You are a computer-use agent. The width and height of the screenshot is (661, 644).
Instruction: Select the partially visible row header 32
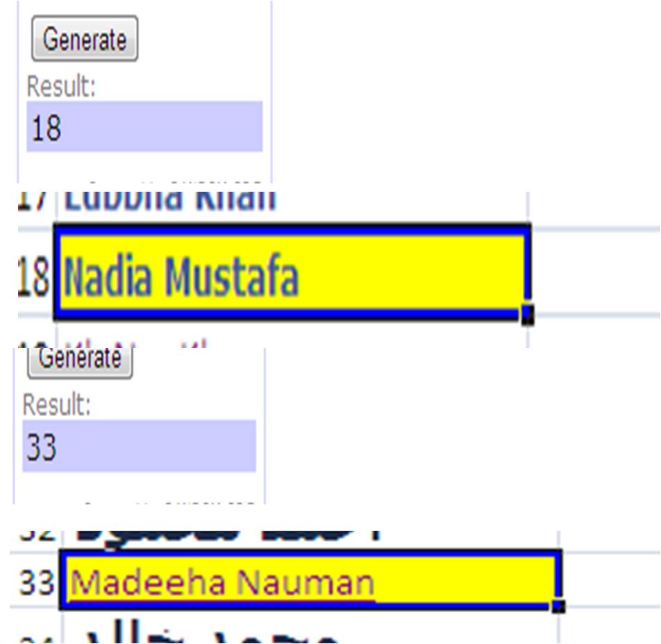pos(37,536)
